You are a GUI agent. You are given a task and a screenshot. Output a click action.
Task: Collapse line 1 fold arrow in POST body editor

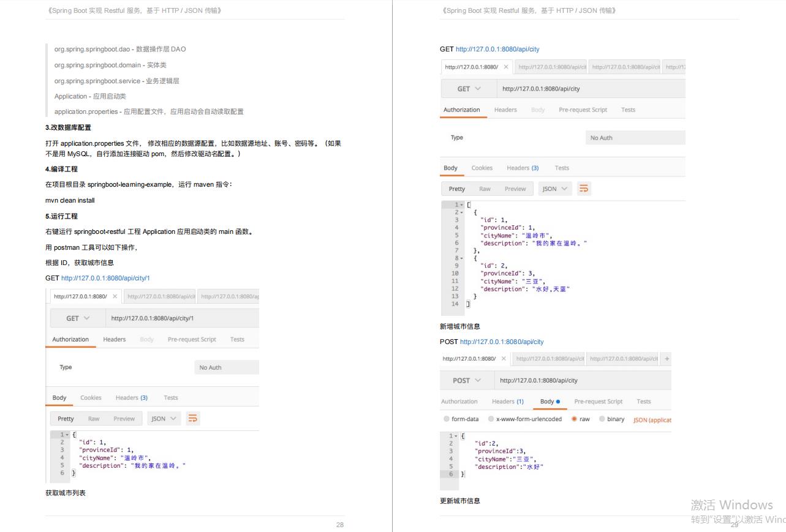[456, 436]
